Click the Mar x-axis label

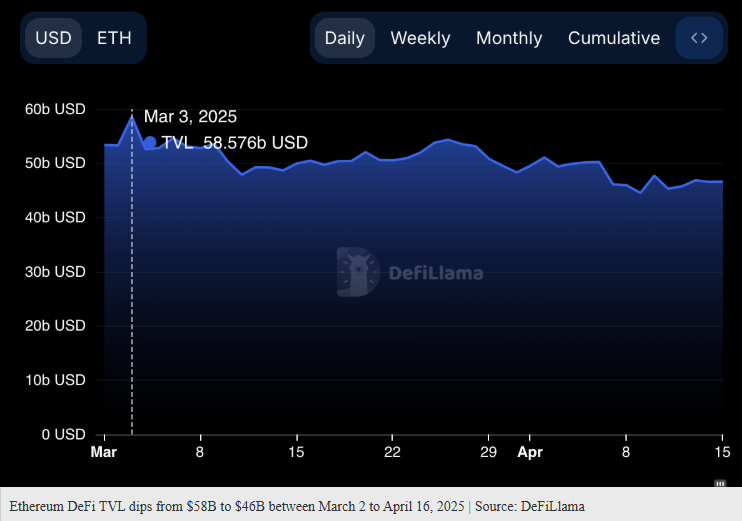(x=104, y=452)
